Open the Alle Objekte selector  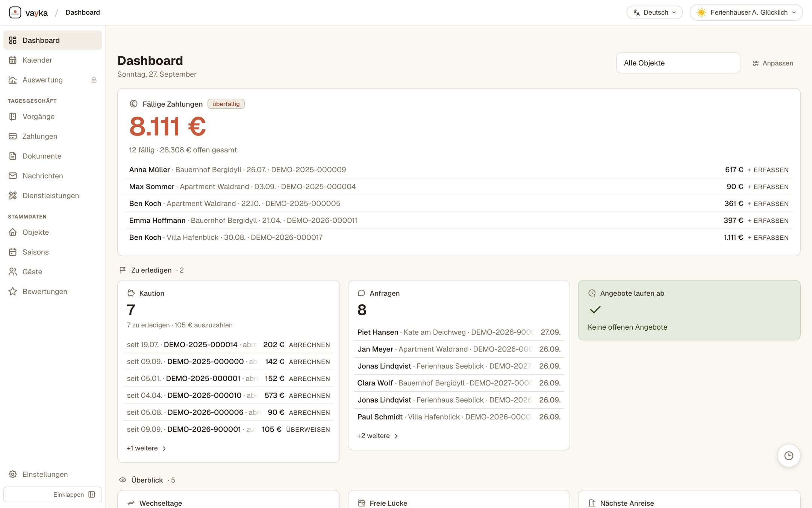click(x=678, y=63)
